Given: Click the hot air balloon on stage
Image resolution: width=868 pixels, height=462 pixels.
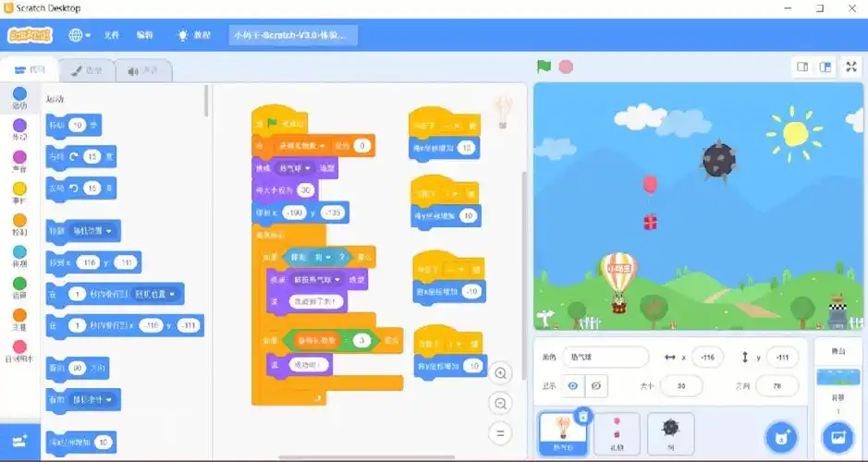Looking at the screenshot, I should [x=619, y=282].
